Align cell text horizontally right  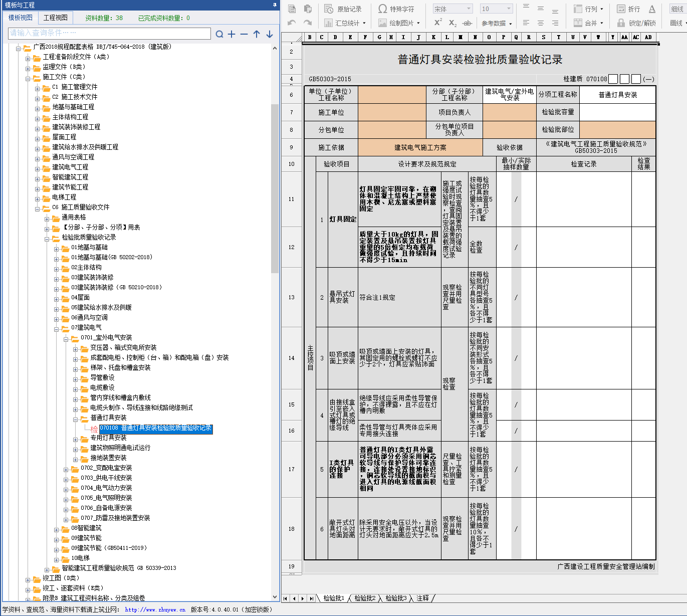pyautogui.click(x=555, y=23)
